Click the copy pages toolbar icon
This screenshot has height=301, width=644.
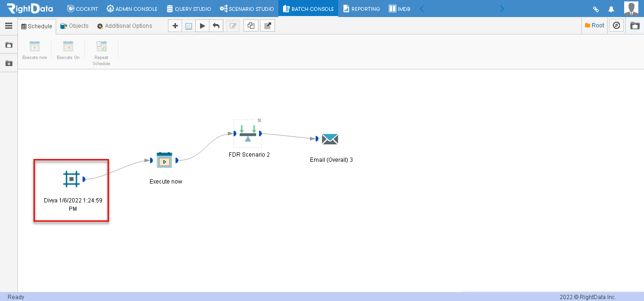click(x=251, y=26)
